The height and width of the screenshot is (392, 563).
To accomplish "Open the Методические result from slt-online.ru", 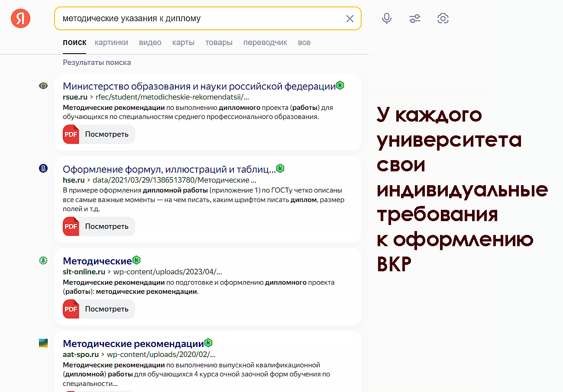I will tap(97, 261).
